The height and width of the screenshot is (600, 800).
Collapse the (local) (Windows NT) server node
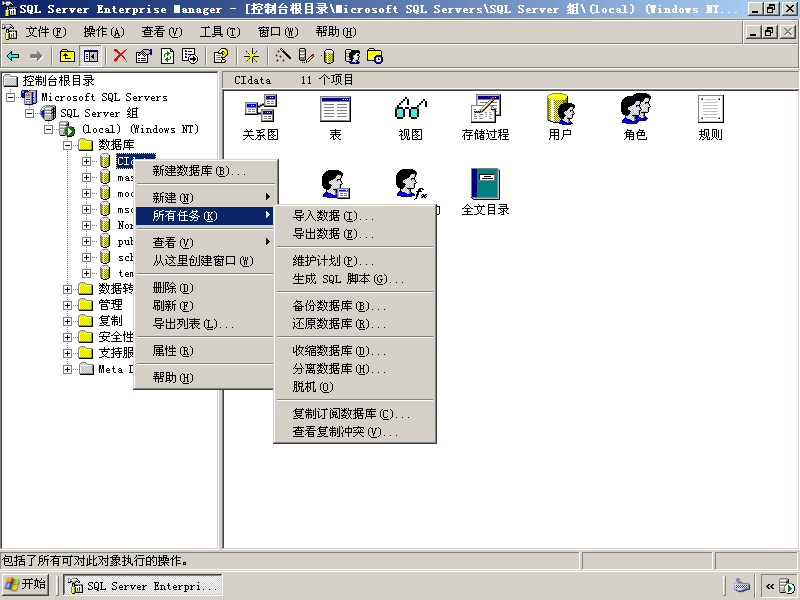48,129
